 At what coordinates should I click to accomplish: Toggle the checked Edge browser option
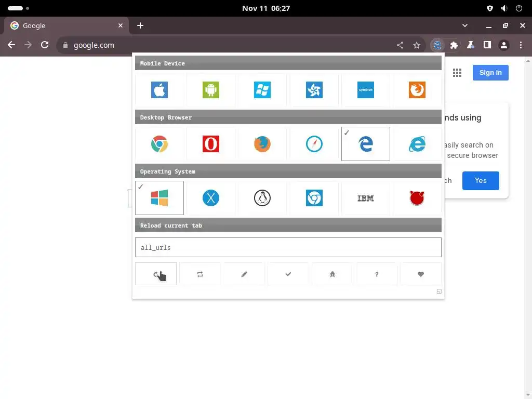click(x=365, y=144)
